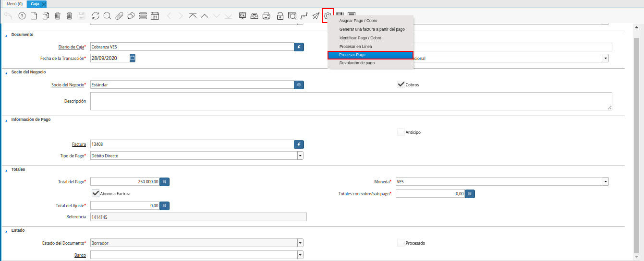Screen dimensions: 644x261
Task: Click the refresh arrows icon
Action: [x=95, y=16]
